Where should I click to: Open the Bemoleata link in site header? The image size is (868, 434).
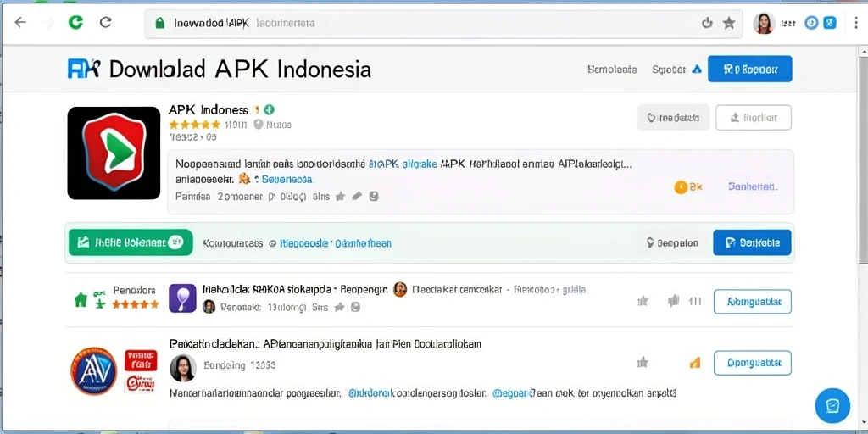pyautogui.click(x=612, y=70)
